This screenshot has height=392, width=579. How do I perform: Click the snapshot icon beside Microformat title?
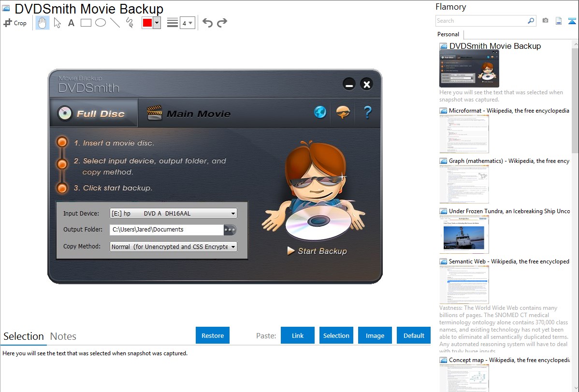pyautogui.click(x=443, y=111)
